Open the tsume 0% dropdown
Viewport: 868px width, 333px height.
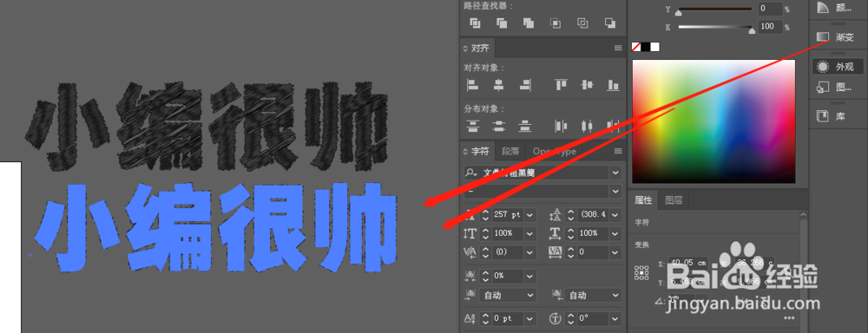click(529, 276)
